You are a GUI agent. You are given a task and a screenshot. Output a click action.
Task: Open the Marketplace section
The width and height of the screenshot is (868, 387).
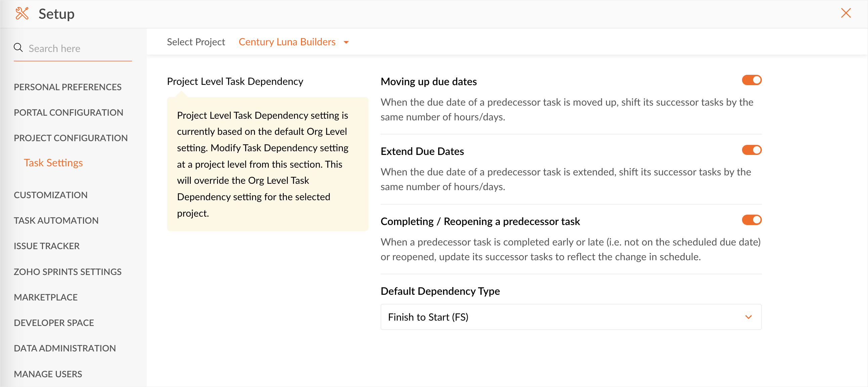pos(45,297)
